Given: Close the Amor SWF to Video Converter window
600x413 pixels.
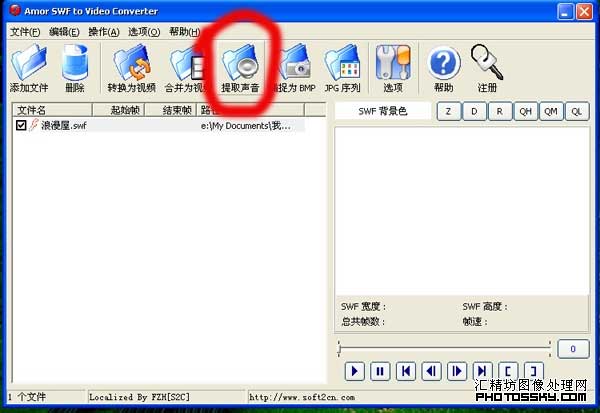Looking at the screenshot, I should [x=584, y=11].
